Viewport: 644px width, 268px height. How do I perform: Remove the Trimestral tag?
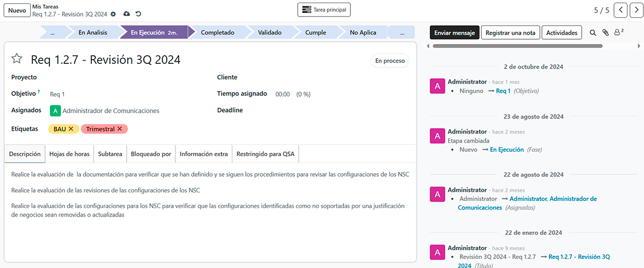point(120,129)
